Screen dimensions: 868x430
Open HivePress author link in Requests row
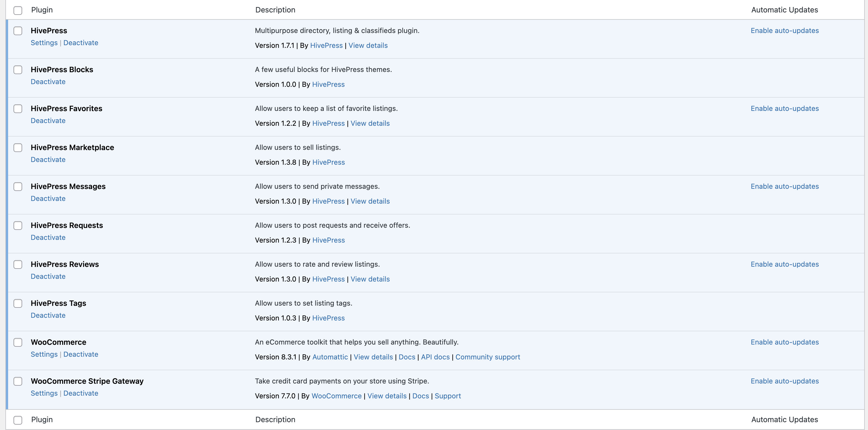pos(329,240)
